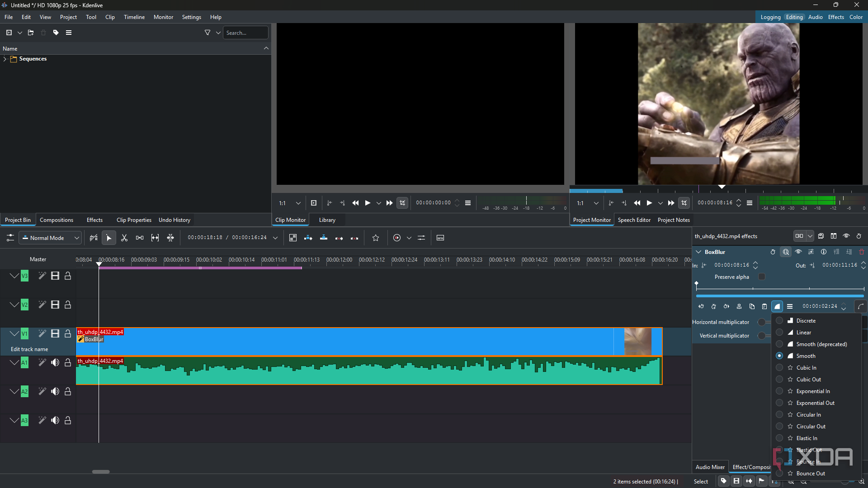Open Project Bin filter dropdown arrow
The height and width of the screenshot is (488, 868).
pyautogui.click(x=218, y=33)
